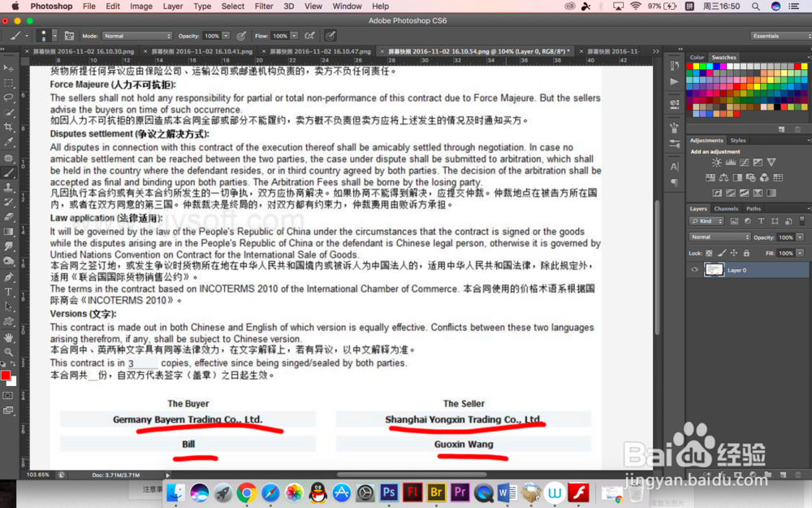This screenshot has height=508, width=812.
Task: Open the Character panel icon
Action: tap(674, 167)
